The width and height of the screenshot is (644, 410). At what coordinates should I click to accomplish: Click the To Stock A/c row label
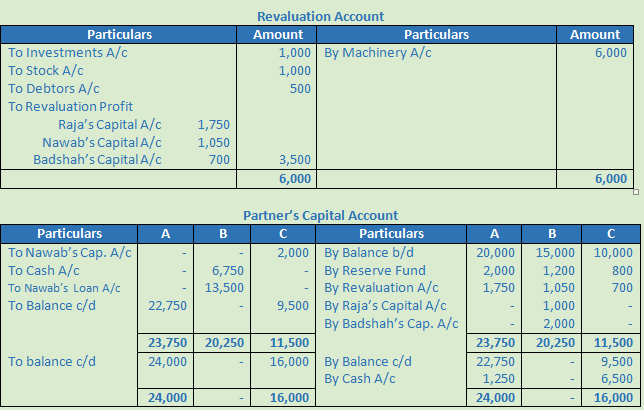point(46,71)
